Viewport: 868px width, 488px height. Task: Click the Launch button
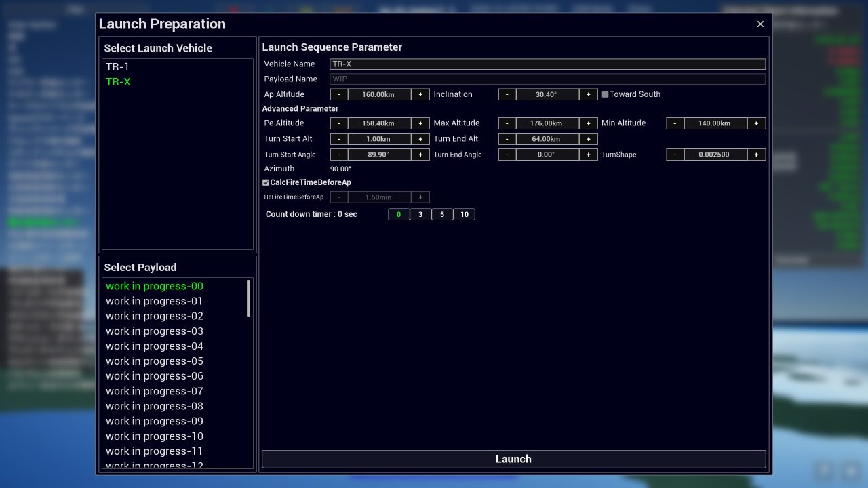[514, 459]
